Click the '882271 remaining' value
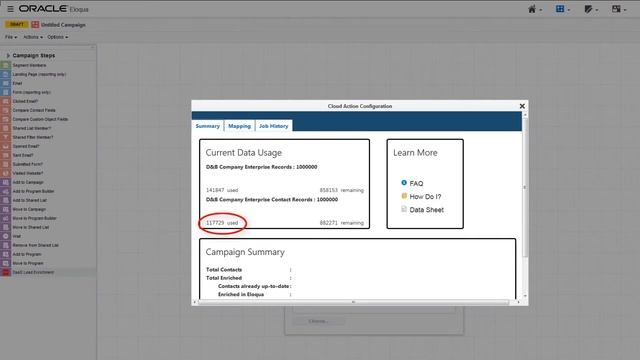Viewport: 640px width, 360px height. tap(342, 223)
